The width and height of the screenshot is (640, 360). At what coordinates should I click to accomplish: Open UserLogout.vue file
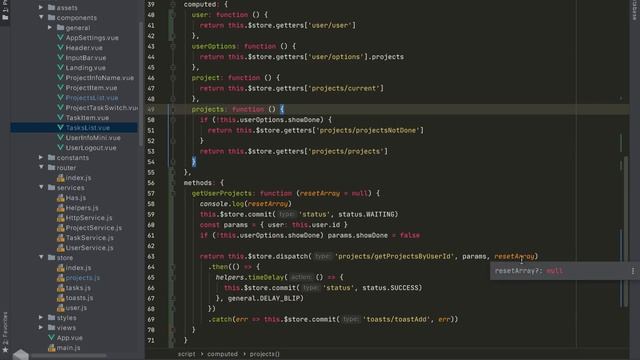click(x=91, y=148)
